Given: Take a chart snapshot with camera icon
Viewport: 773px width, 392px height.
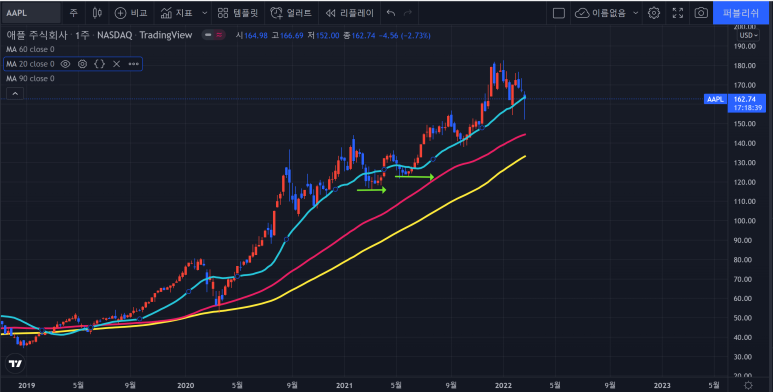Looking at the screenshot, I should (x=701, y=13).
